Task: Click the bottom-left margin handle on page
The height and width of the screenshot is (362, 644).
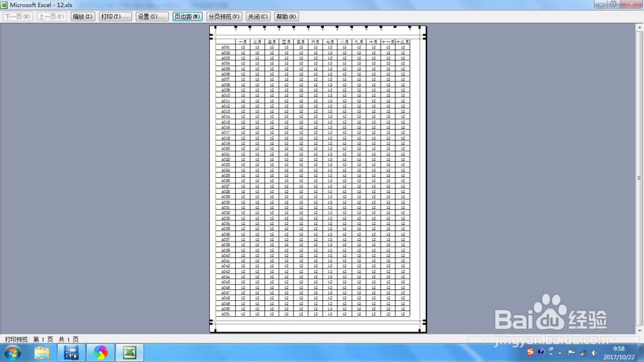Action: tap(215, 329)
